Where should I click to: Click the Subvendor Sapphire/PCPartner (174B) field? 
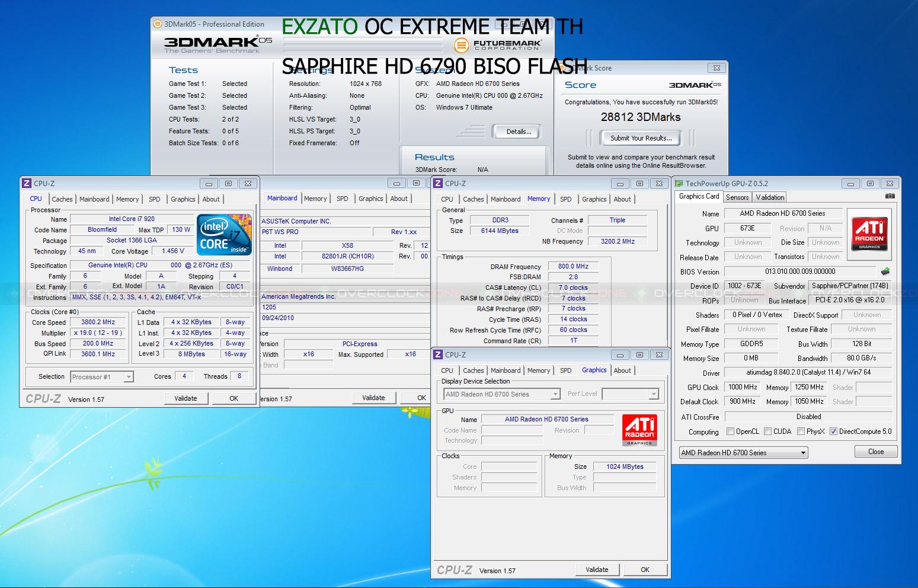(x=850, y=286)
